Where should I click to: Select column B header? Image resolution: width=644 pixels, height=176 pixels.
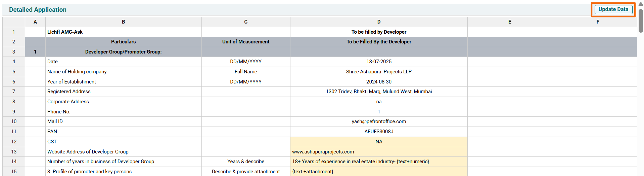pyautogui.click(x=123, y=22)
